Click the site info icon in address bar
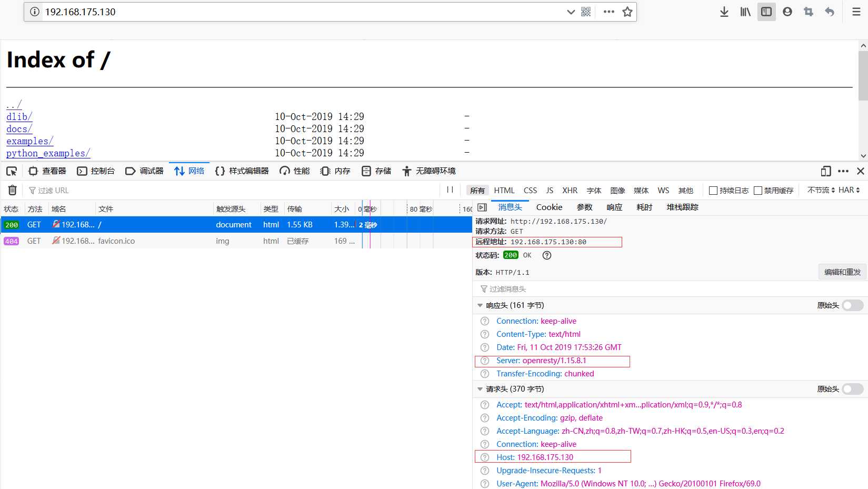 point(35,12)
